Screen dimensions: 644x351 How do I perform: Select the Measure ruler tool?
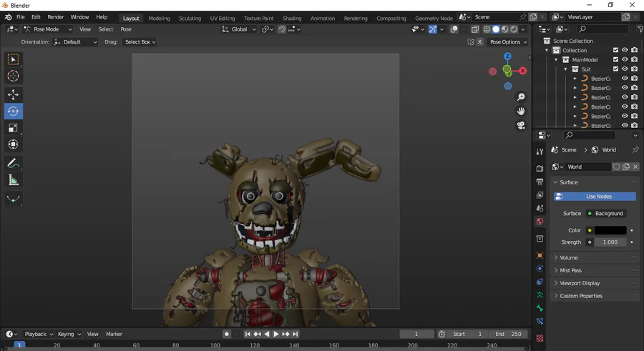coord(13,180)
